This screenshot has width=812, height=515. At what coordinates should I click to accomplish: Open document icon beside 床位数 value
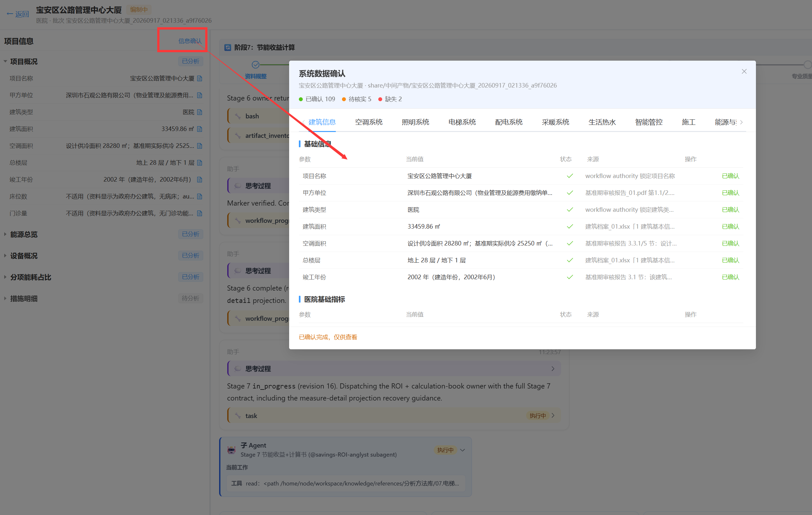click(x=200, y=196)
